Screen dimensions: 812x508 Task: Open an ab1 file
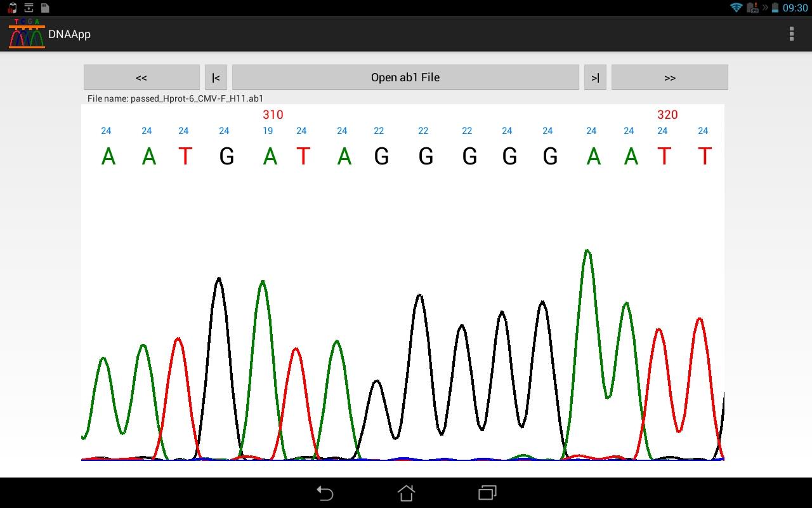(x=405, y=76)
